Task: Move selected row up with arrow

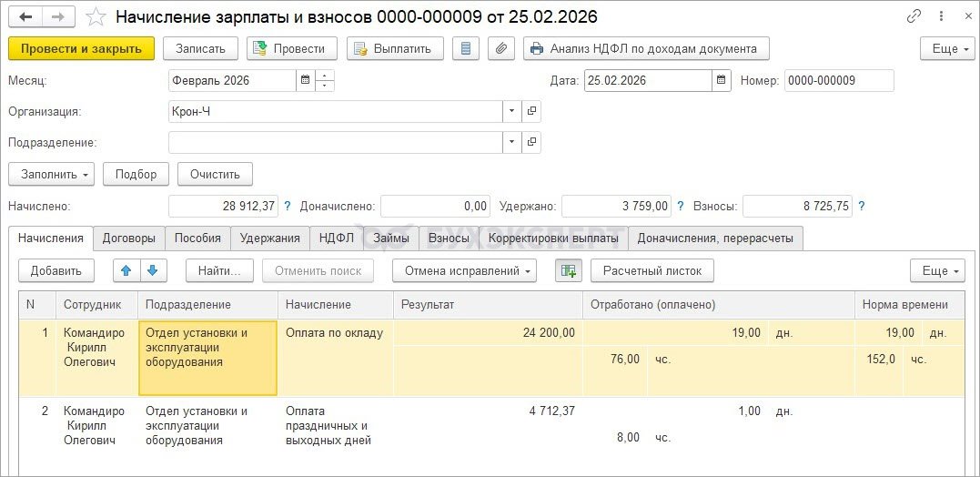Action: click(x=127, y=270)
